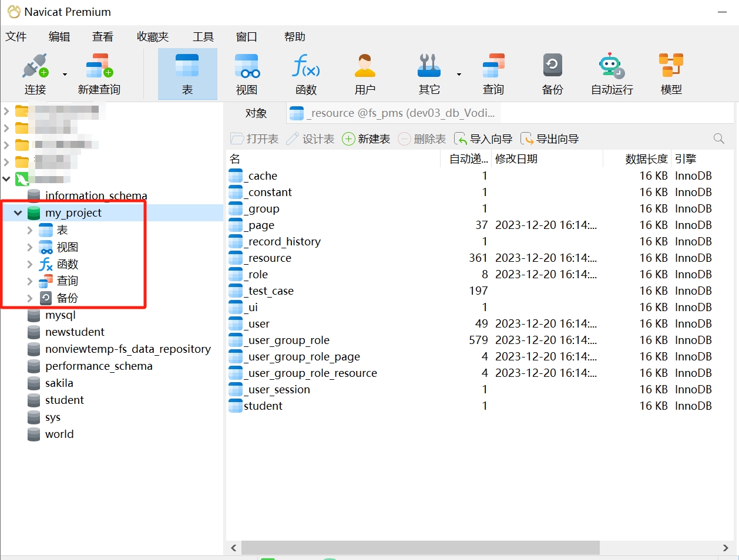Click the 新建表 button
This screenshot has width=739, height=560.
(x=367, y=139)
